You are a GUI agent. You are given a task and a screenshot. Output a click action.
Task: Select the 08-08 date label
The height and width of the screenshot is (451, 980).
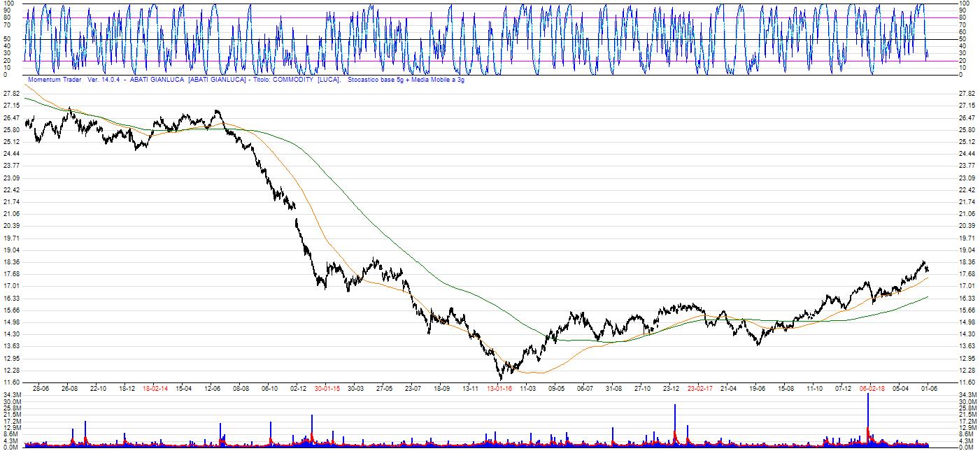pyautogui.click(x=241, y=387)
